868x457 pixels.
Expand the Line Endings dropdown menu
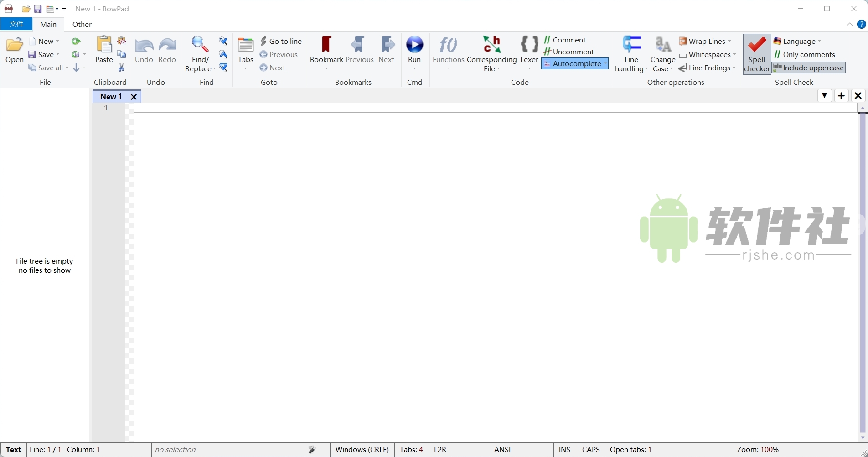click(x=708, y=68)
